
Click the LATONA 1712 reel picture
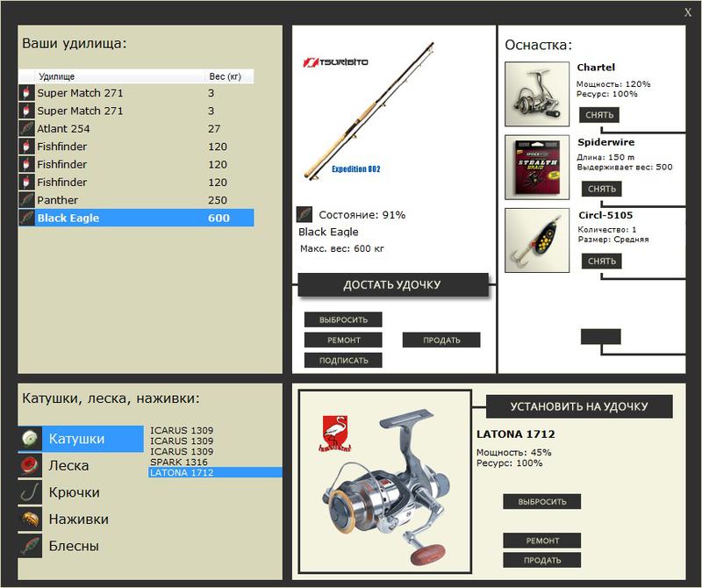click(385, 482)
